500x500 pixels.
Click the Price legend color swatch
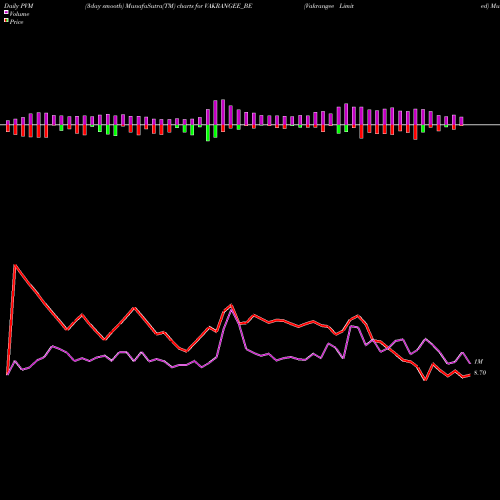(x=6, y=21)
